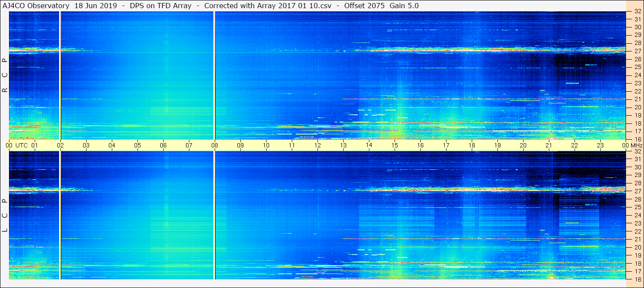
Task: Pick hour label '16' on the time axis
Action: (420, 145)
